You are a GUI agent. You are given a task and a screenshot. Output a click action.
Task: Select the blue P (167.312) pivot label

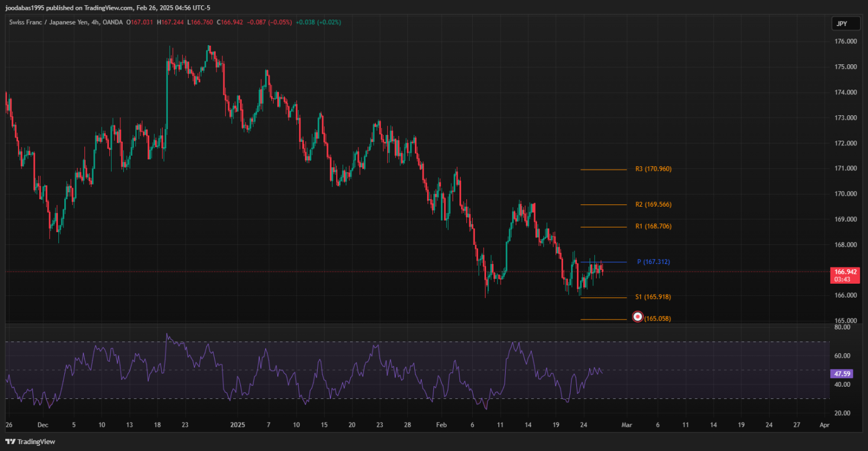point(653,262)
